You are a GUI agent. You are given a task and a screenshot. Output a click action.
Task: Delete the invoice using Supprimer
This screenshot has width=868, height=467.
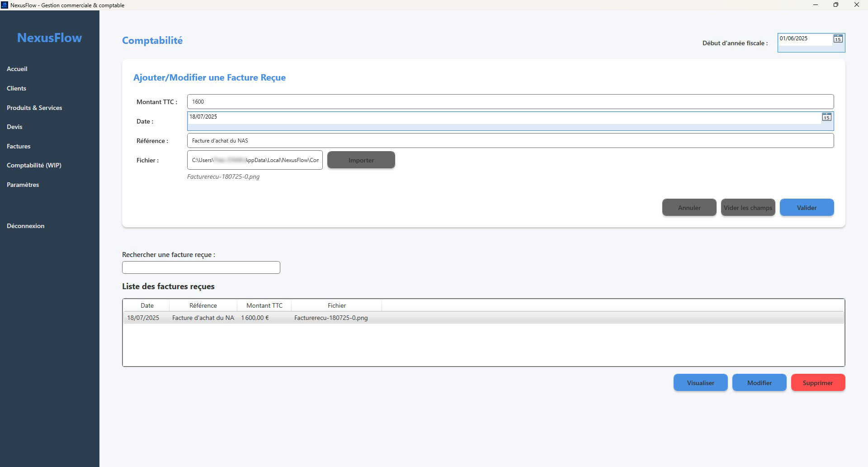click(x=817, y=383)
